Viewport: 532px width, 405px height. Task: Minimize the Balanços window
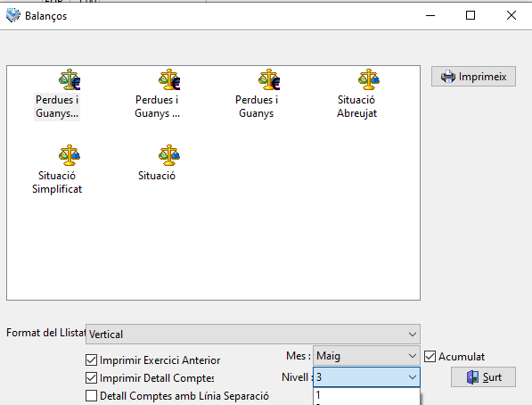click(430, 15)
